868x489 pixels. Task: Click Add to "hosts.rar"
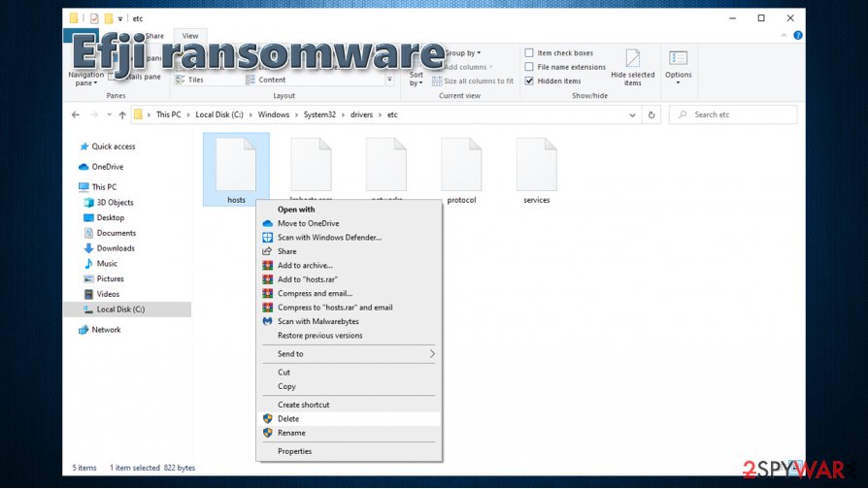tap(349, 279)
